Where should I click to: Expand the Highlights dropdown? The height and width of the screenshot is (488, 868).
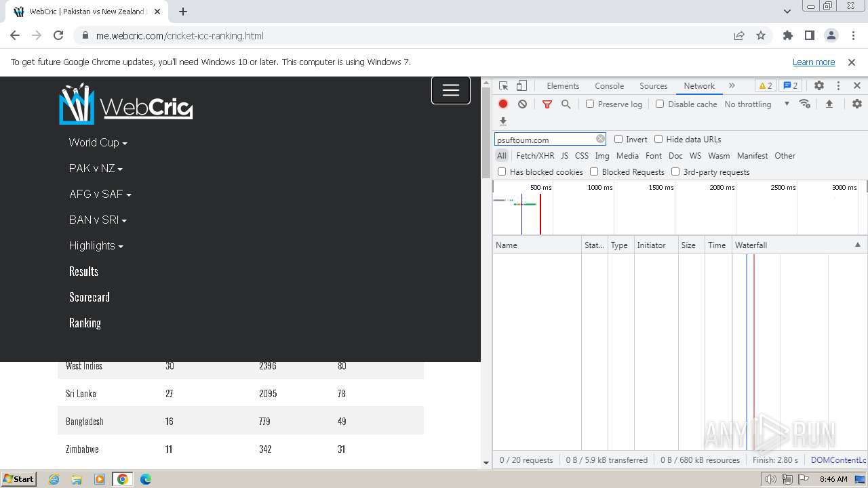pos(96,245)
